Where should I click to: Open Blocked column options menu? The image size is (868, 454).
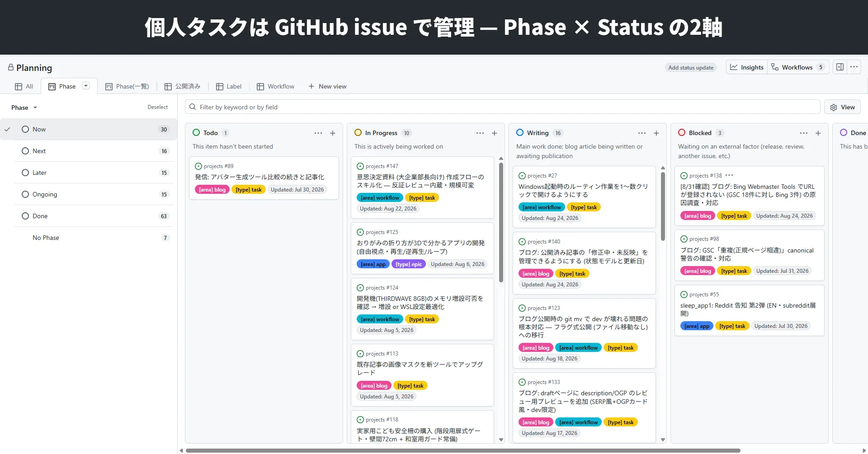[x=804, y=133]
